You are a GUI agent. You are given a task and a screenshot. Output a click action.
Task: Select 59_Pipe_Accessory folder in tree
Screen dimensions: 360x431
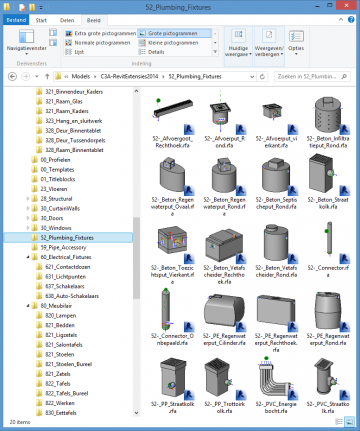tap(63, 247)
